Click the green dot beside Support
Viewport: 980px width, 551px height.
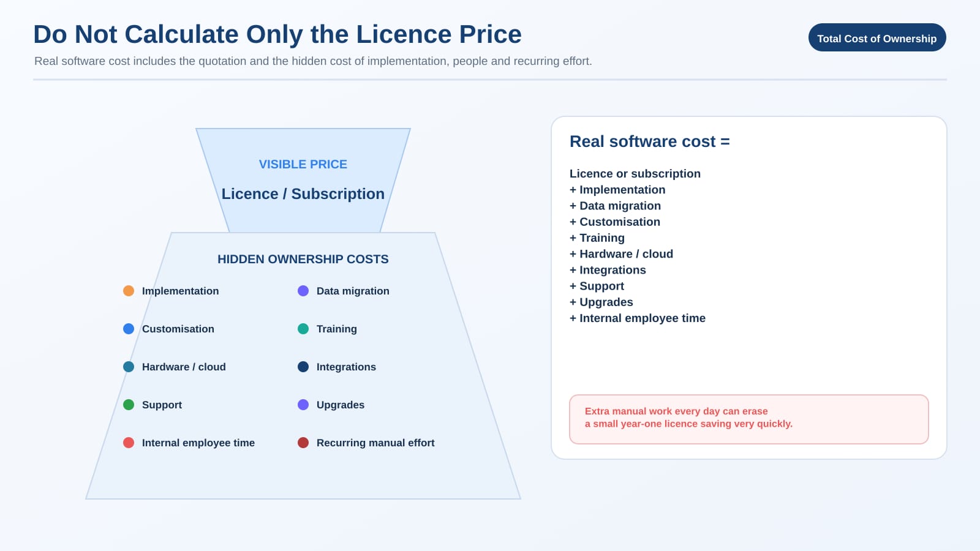coord(129,405)
